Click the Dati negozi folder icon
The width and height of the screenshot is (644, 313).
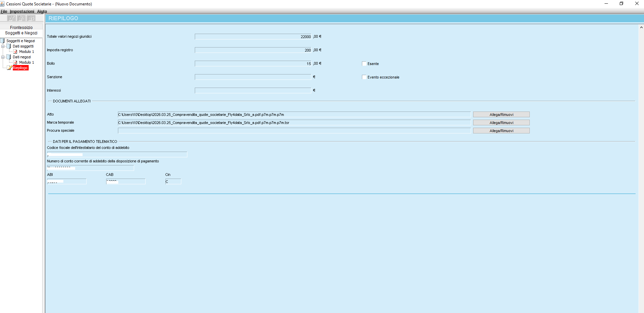pos(9,57)
